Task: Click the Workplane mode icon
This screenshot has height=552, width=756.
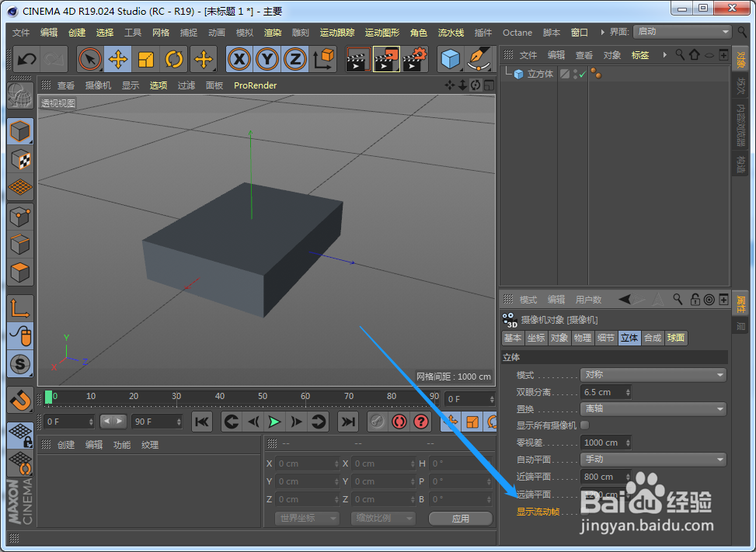Action: (x=20, y=187)
